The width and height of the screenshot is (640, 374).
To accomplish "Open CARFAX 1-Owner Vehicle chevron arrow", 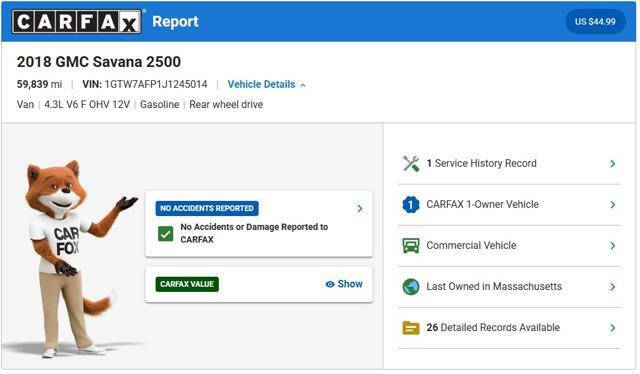I will coord(612,205).
